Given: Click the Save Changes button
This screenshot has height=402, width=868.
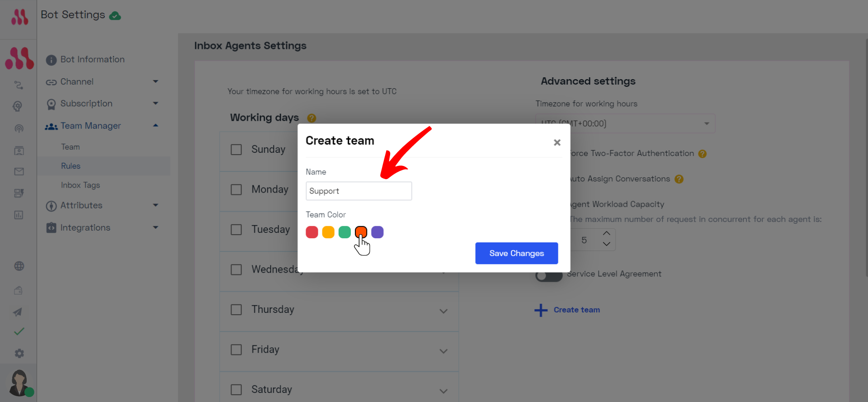Looking at the screenshot, I should click(517, 253).
